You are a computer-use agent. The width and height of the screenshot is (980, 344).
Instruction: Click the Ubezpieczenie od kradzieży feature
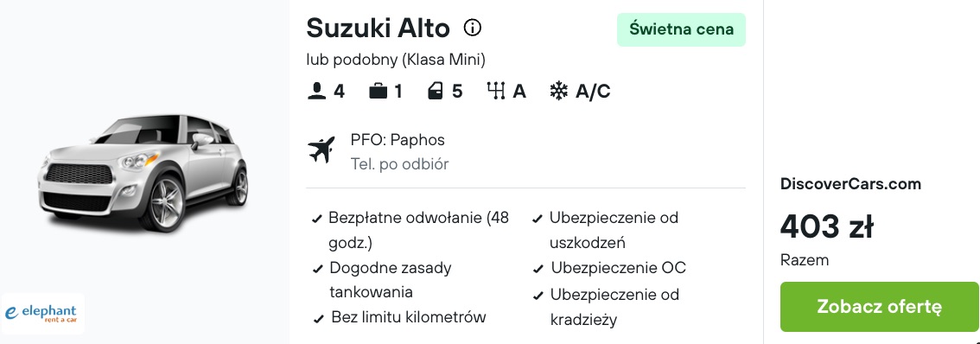click(607, 307)
